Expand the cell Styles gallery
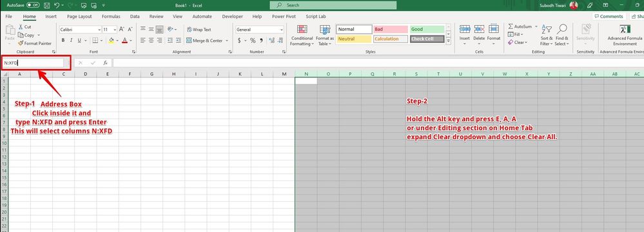 click(x=448, y=41)
